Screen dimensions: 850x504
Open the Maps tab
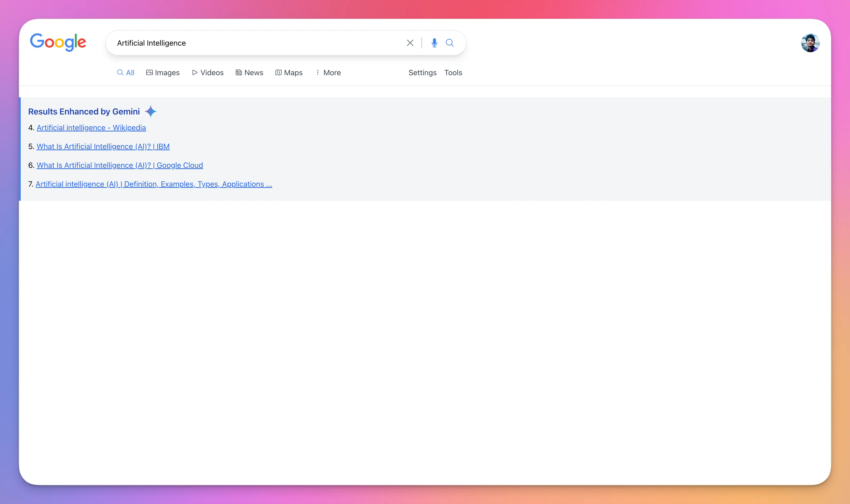pyautogui.click(x=289, y=73)
